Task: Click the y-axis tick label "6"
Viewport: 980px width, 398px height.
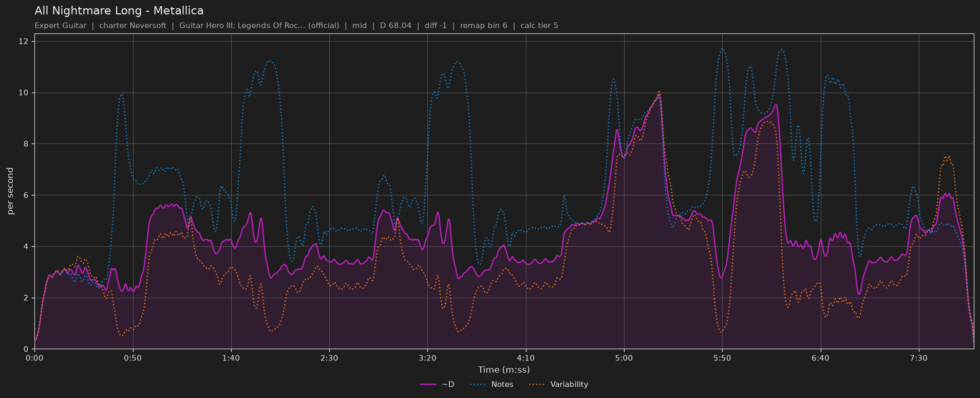Action: click(x=26, y=195)
